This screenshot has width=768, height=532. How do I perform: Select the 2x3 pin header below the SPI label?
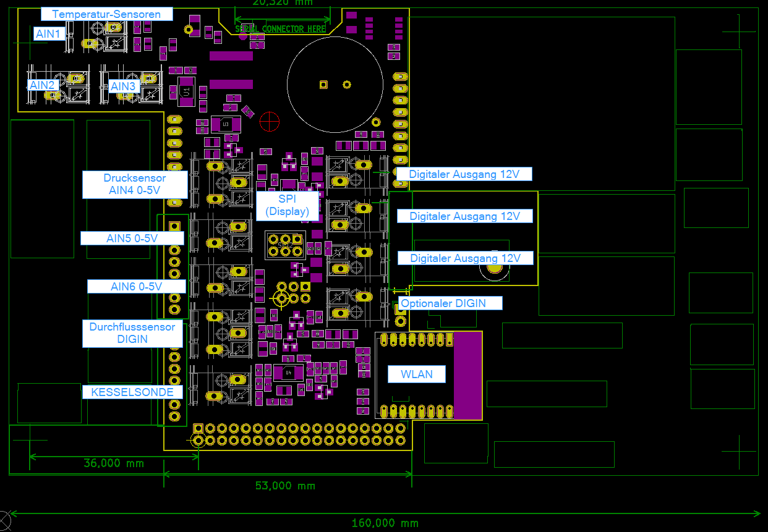[284, 245]
